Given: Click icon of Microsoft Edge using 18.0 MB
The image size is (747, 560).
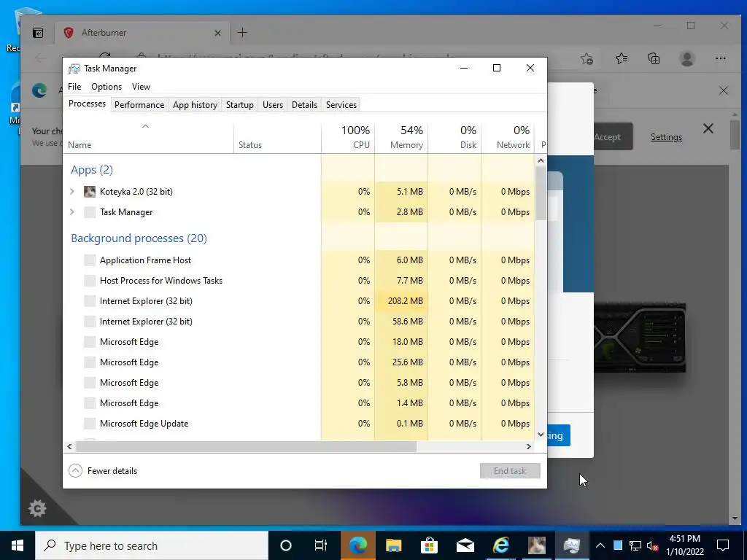Looking at the screenshot, I should pyautogui.click(x=90, y=342).
